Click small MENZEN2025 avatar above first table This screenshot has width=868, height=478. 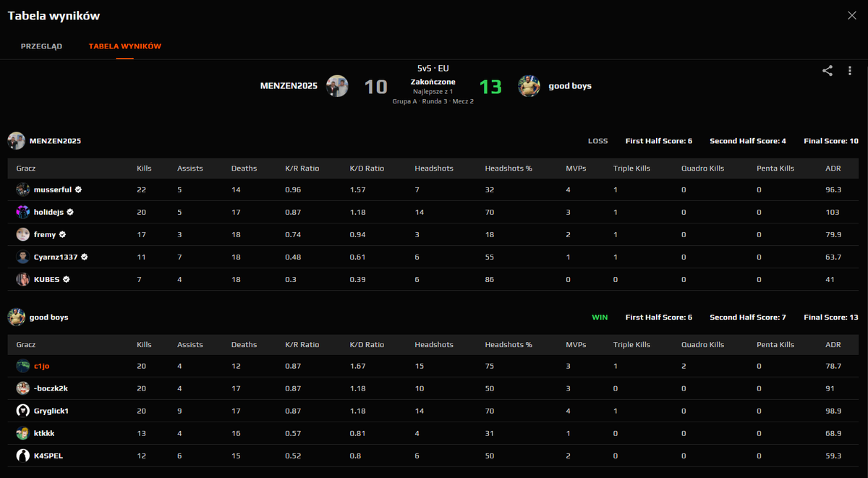click(x=16, y=140)
